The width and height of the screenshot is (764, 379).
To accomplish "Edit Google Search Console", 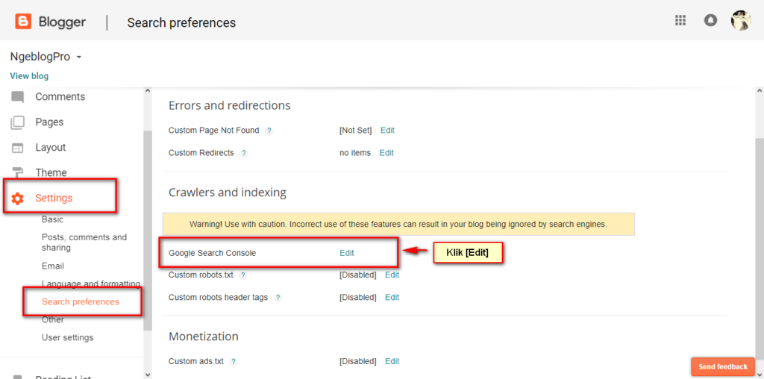I will click(347, 253).
